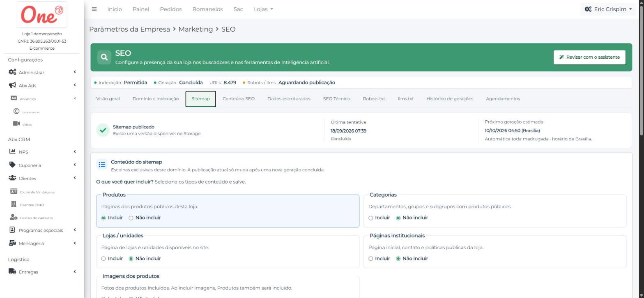
Task: Expand the Administrar sidebar chevron
Action: pos(75,72)
